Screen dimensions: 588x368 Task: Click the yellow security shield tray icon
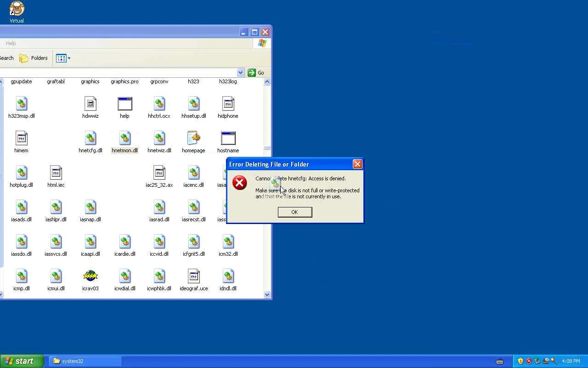520,361
